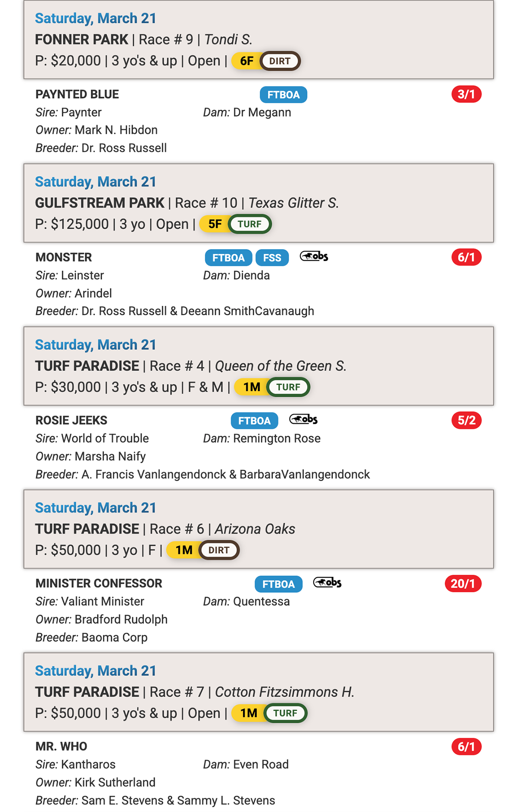The height and width of the screenshot is (812, 517).
Task: Click the OBS logo for Rosie Jeeks
Action: (x=303, y=419)
